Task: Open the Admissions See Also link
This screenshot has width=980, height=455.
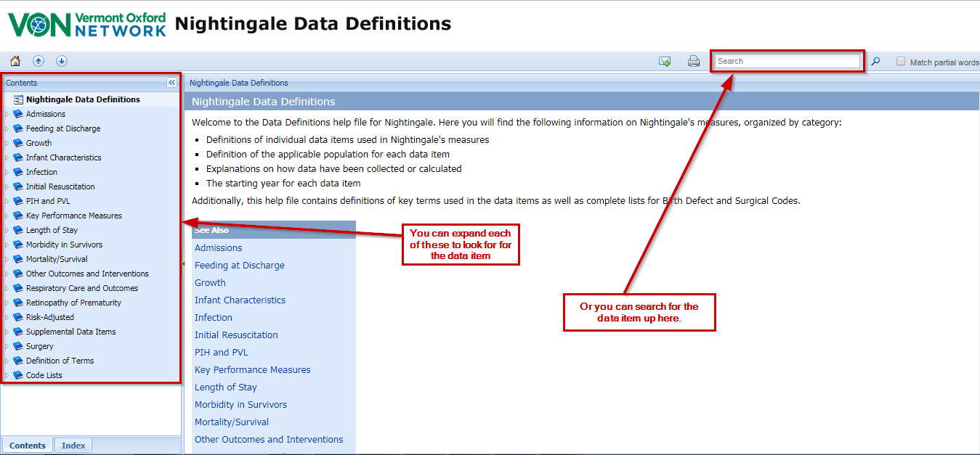Action: tap(218, 248)
